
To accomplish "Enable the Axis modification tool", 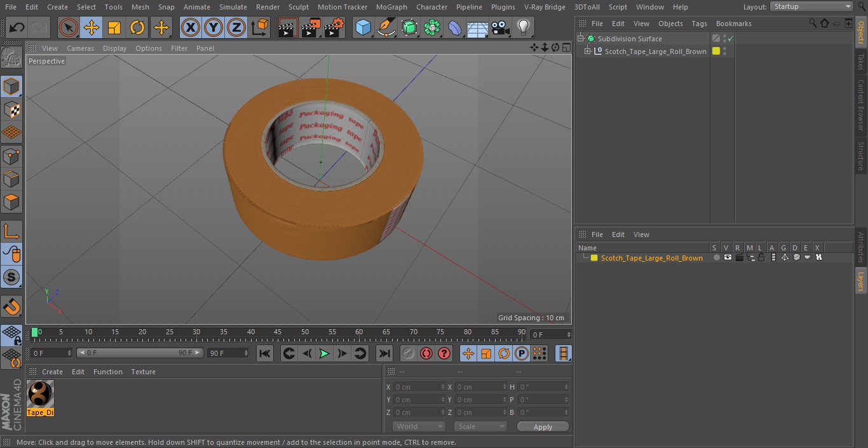I will click(x=11, y=231).
